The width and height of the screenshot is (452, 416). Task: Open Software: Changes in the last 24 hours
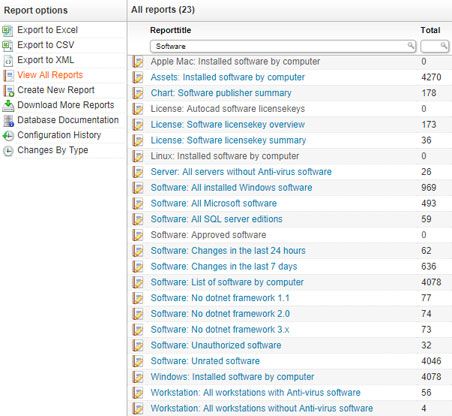(x=228, y=251)
